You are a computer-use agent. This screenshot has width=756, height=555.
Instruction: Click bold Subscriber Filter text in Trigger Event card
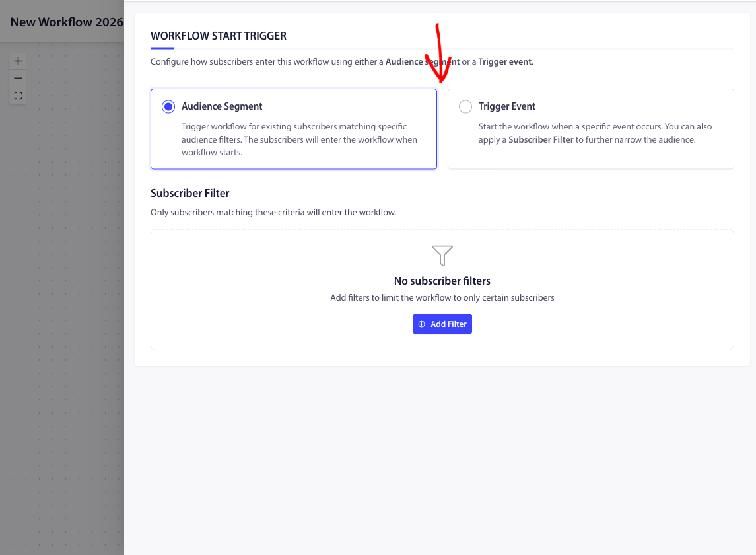[x=541, y=140]
